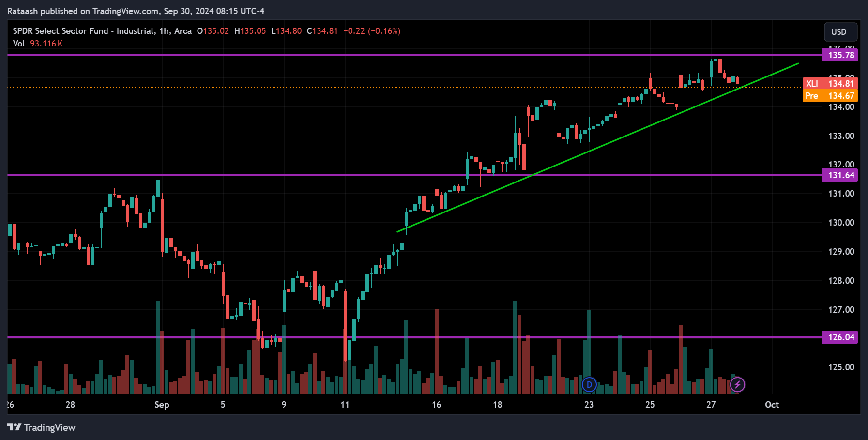Click the 127.00 price axis label

coord(841,310)
